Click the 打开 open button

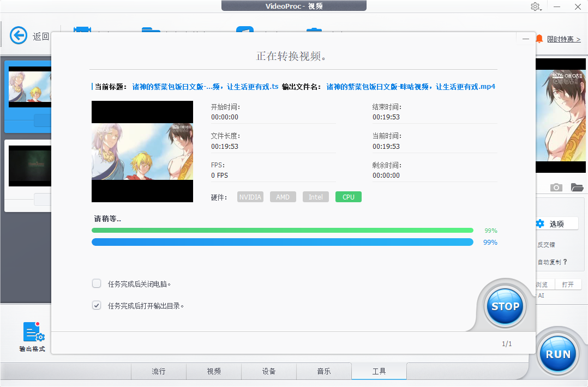click(568, 285)
